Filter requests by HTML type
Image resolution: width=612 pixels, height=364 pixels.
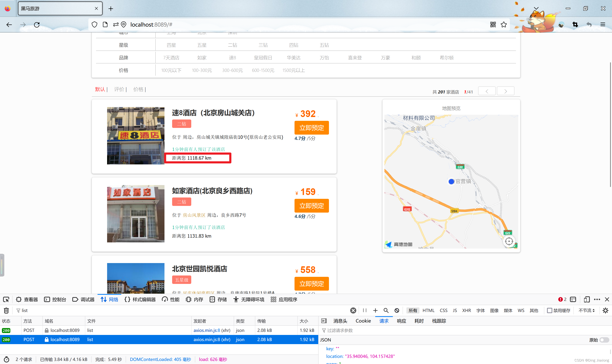point(428,310)
